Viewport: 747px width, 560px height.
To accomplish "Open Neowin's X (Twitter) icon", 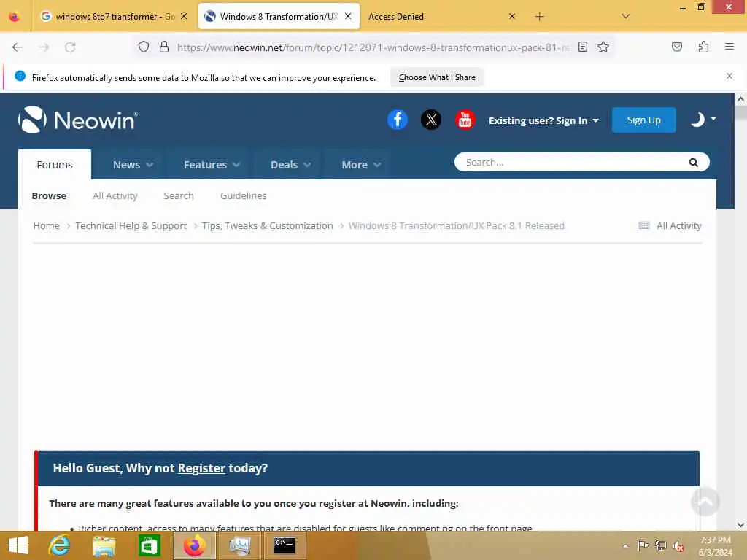I will (431, 120).
